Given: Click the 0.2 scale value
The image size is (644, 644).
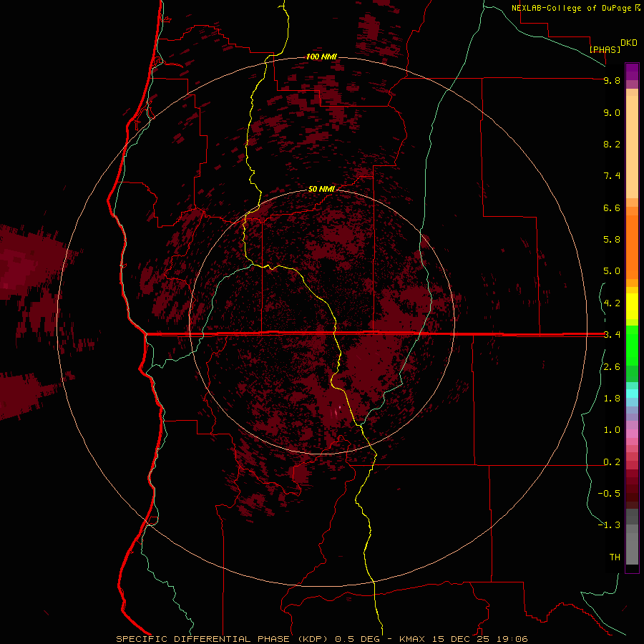Looking at the screenshot, I should click(612, 462).
